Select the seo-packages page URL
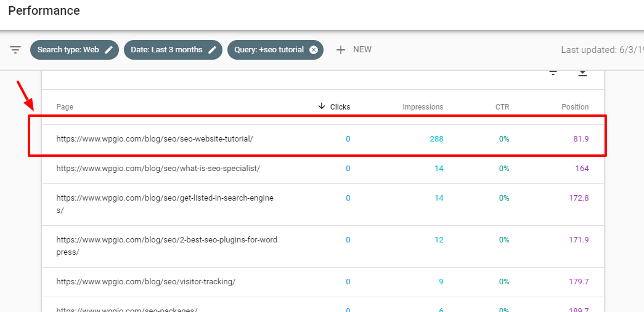The height and width of the screenshot is (312, 644). pyautogui.click(x=127, y=310)
